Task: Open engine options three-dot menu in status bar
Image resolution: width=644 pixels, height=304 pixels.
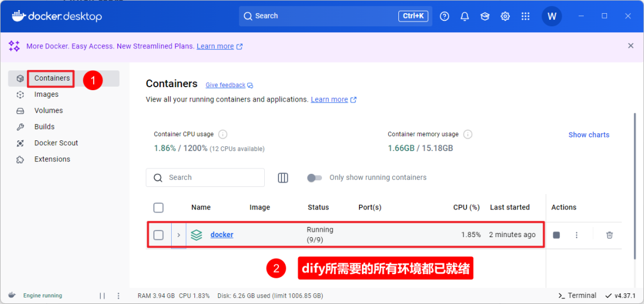Action: (x=119, y=296)
